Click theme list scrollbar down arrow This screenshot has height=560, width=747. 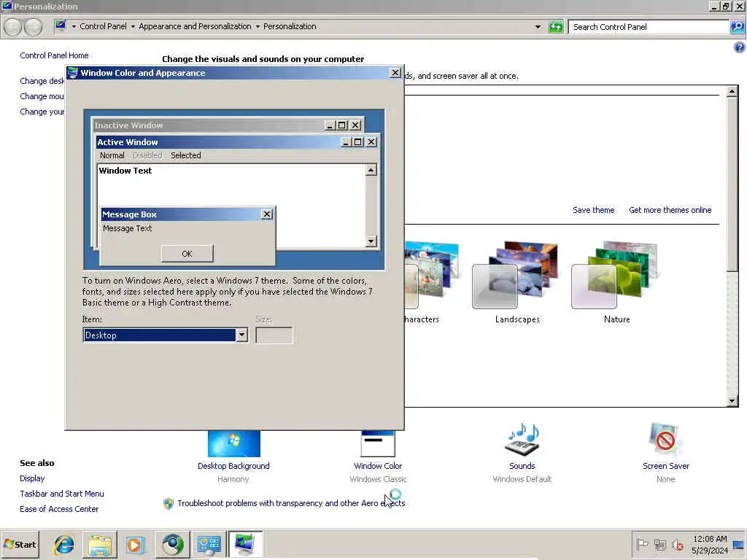pyautogui.click(x=732, y=401)
